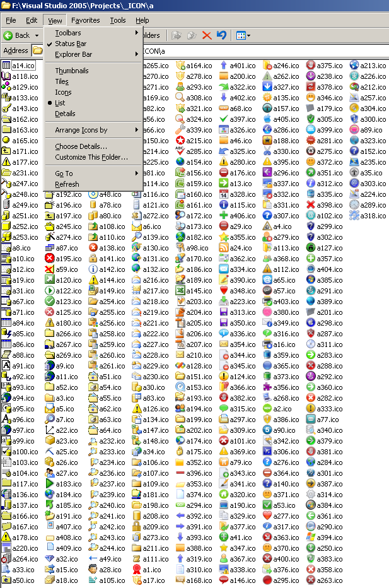The height and width of the screenshot is (588, 389).
Task: Select the a356.ico purple puzzle piece icon
Action: point(267,387)
